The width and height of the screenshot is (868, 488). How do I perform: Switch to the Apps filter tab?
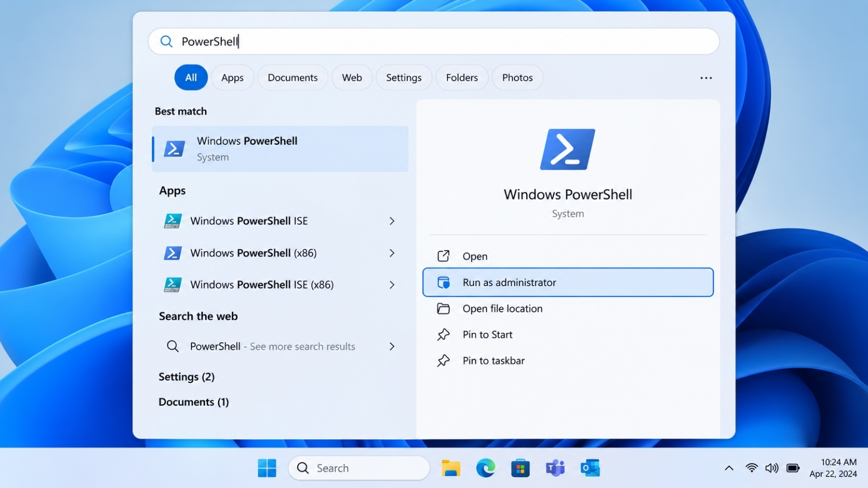[232, 78]
